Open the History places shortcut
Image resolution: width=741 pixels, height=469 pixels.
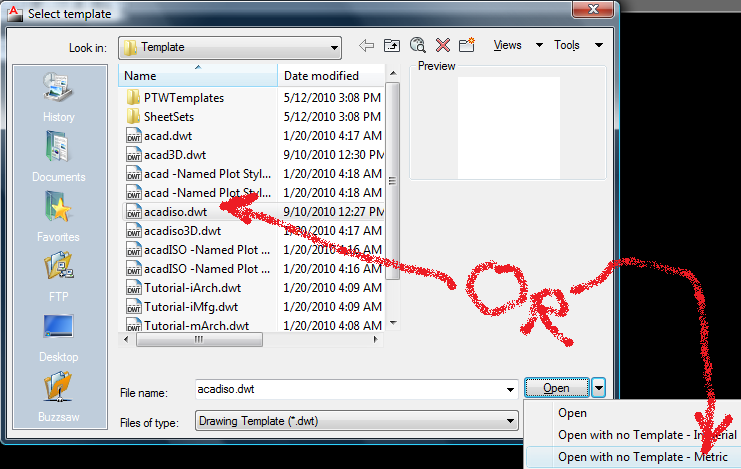click(x=59, y=97)
